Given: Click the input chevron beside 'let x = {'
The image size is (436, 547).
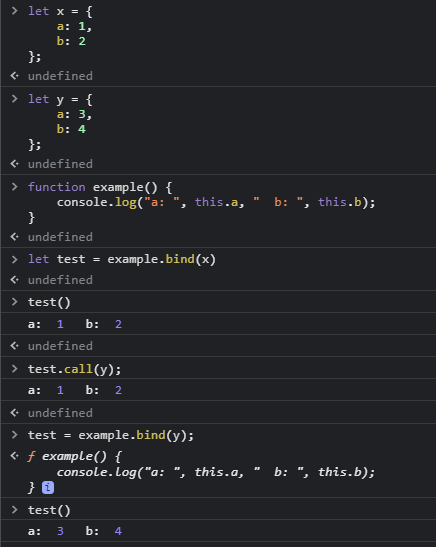Looking at the screenshot, I should point(14,11).
